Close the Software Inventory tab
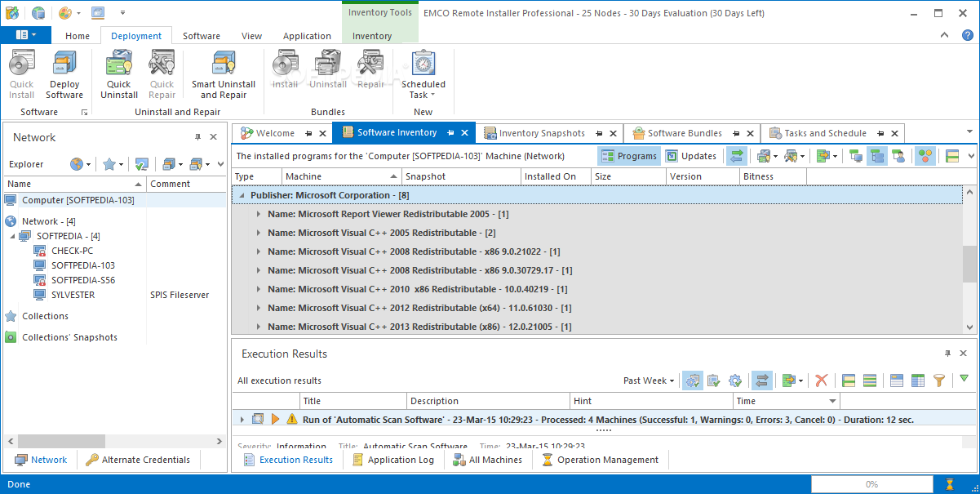Screen dimensions: 980x494 (x=465, y=133)
